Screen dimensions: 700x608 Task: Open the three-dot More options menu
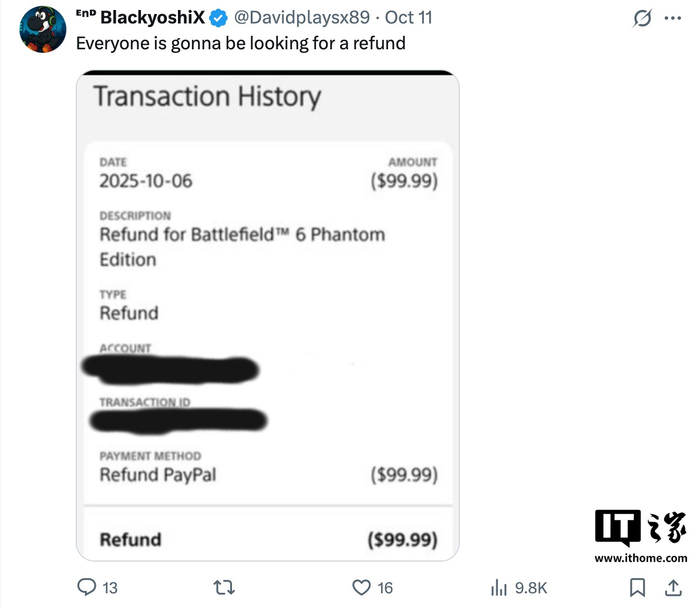tap(672, 19)
